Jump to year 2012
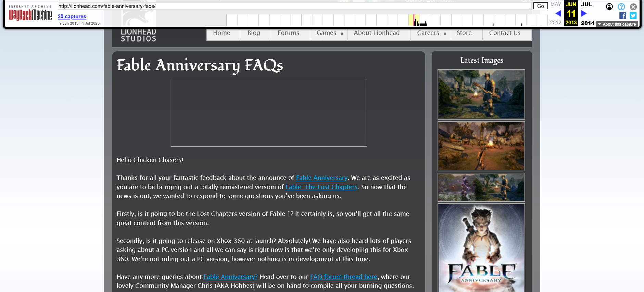The width and height of the screenshot is (644, 292). tap(556, 23)
